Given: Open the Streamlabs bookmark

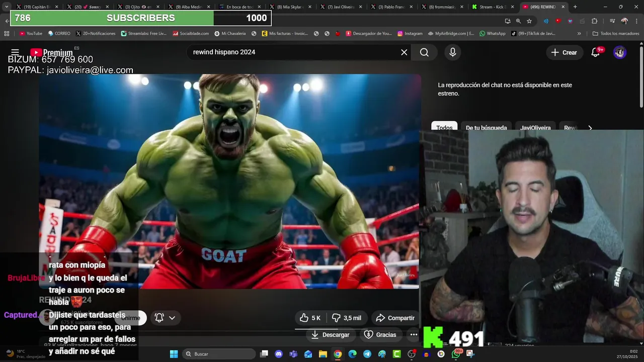Looking at the screenshot, I should pos(144,34).
